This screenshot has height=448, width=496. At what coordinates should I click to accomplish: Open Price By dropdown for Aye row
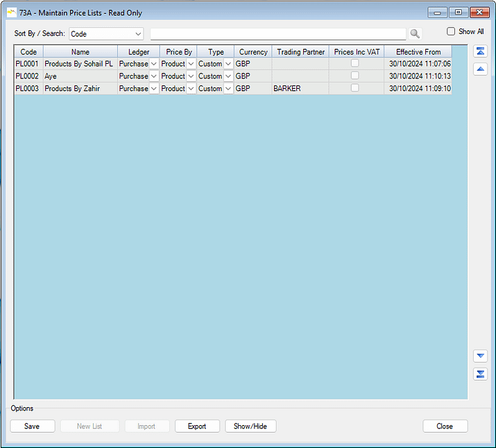pos(191,76)
